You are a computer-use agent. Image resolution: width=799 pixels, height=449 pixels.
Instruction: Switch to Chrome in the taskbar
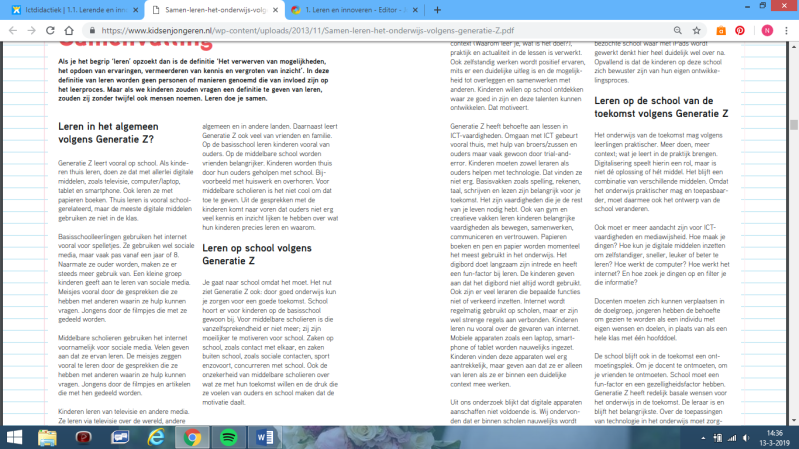(x=192, y=437)
